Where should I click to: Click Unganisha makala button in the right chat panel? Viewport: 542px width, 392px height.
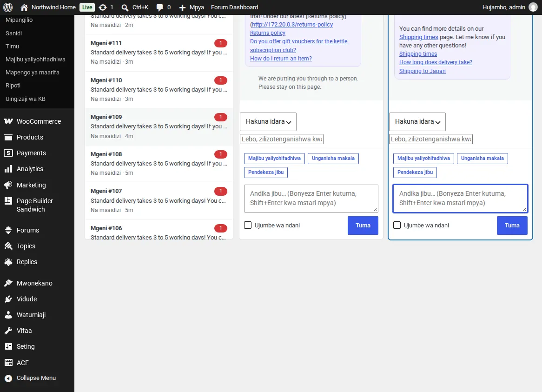pyautogui.click(x=482, y=158)
